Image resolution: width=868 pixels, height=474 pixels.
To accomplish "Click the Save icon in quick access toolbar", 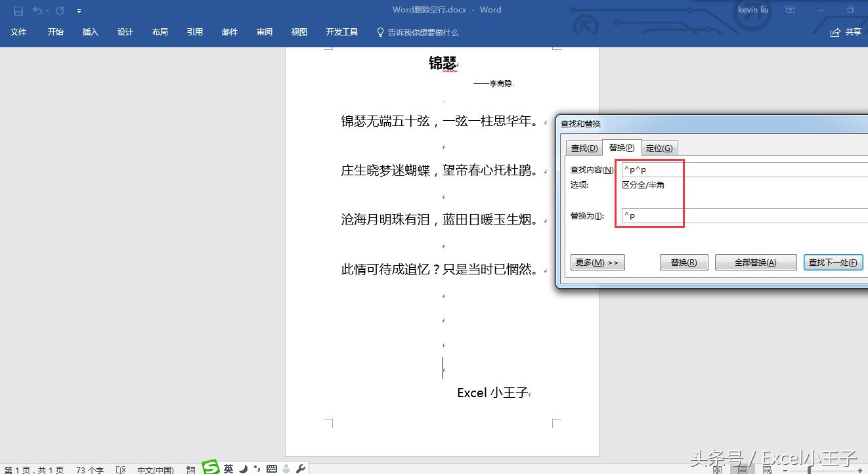I will pyautogui.click(x=18, y=10).
